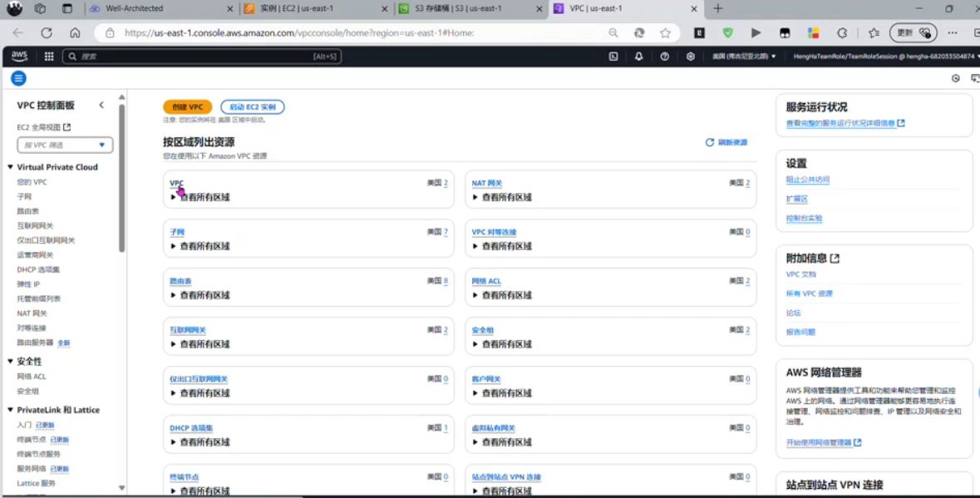Click the 更新 browser update button
This screenshot has width=980, height=498.
(914, 32)
